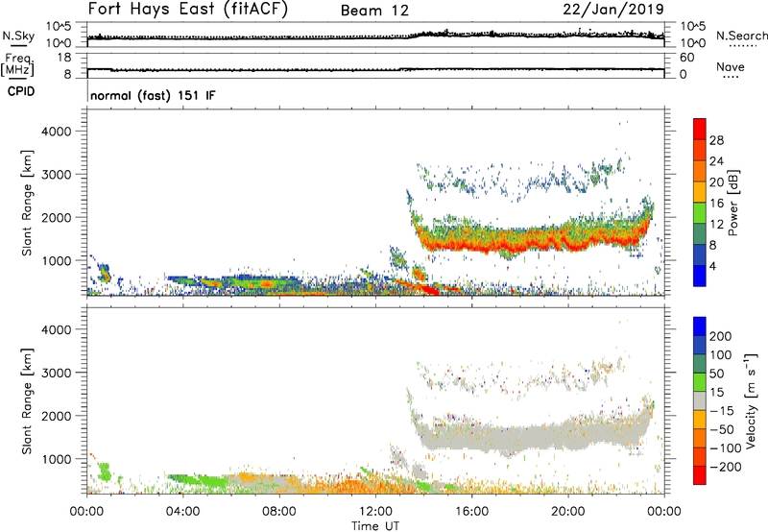
Task: Click the '16:00' time axis tick label
Action: (471, 512)
